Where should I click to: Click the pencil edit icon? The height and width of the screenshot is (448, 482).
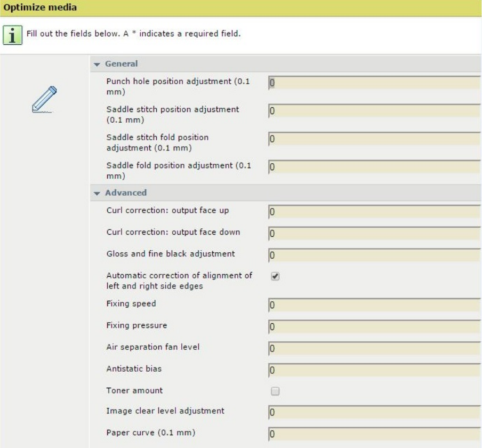[44, 99]
